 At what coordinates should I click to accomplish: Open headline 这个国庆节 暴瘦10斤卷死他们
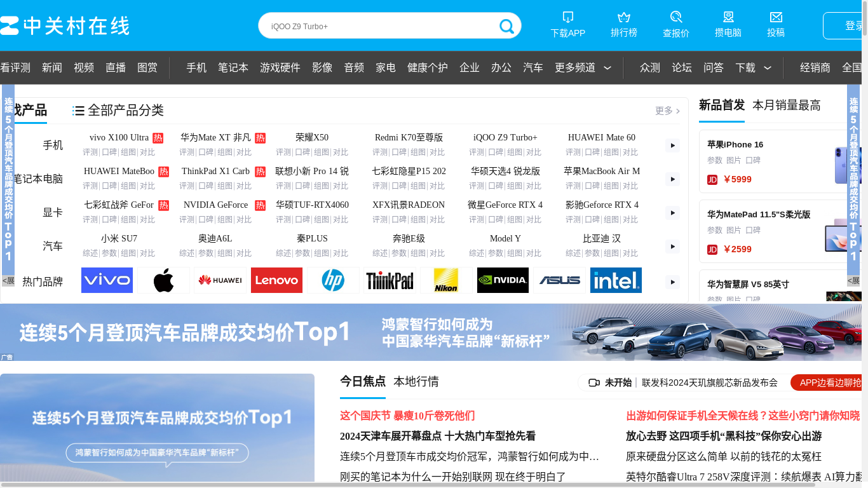pyautogui.click(x=407, y=416)
